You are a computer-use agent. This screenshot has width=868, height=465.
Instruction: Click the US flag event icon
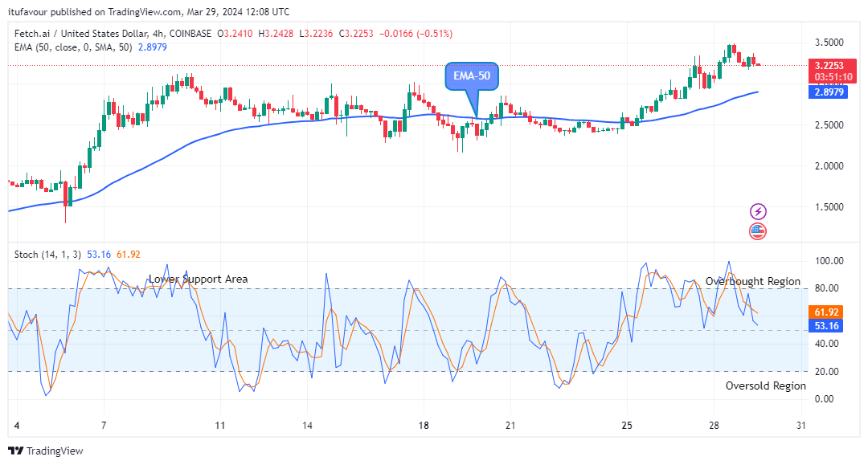coord(758,231)
